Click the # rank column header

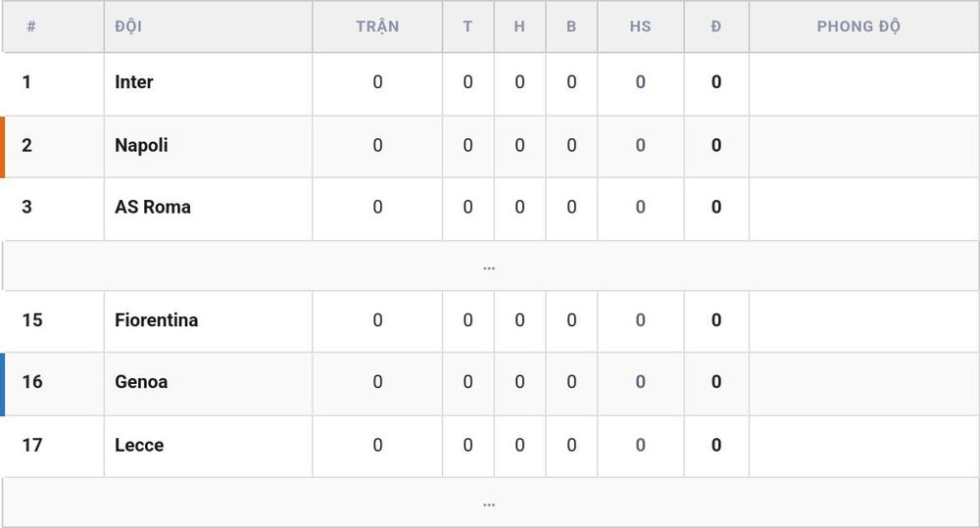coord(31,26)
